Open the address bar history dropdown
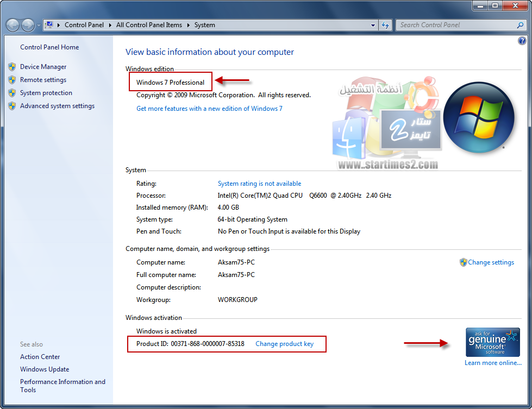Image resolution: width=532 pixels, height=409 pixels. (x=373, y=25)
